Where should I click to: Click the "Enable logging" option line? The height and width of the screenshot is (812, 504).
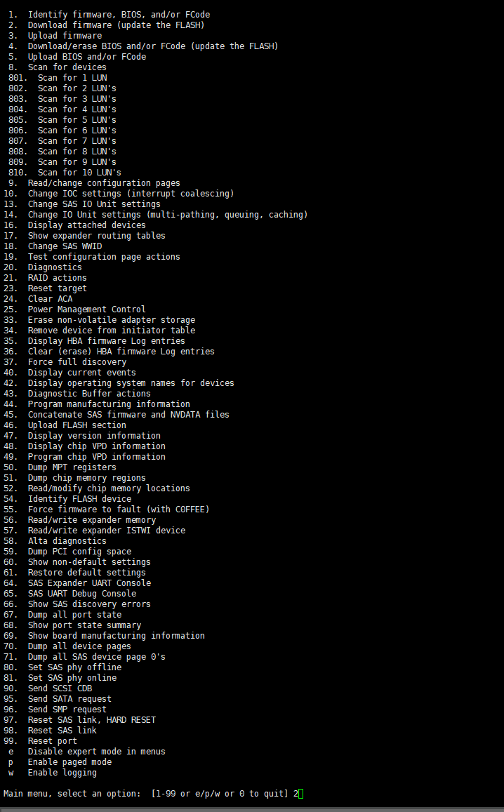(x=62, y=773)
